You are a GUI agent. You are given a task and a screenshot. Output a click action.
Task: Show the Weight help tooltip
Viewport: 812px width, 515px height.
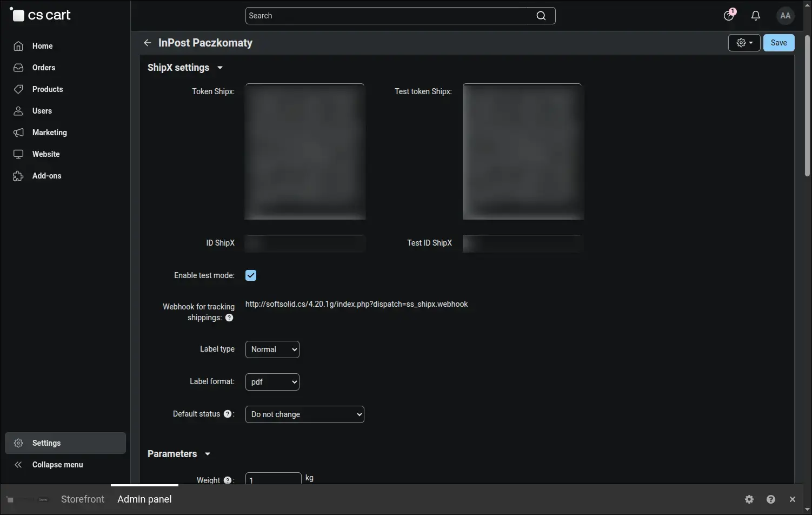(x=228, y=480)
